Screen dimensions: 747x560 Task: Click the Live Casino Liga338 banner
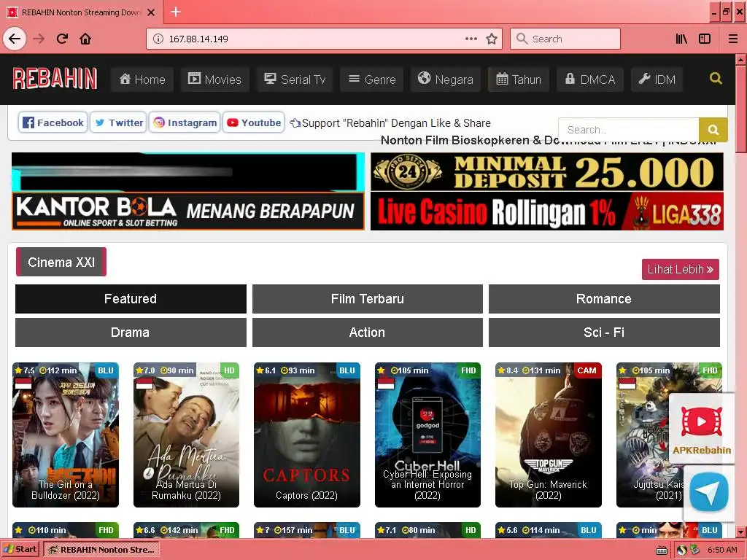coord(547,211)
